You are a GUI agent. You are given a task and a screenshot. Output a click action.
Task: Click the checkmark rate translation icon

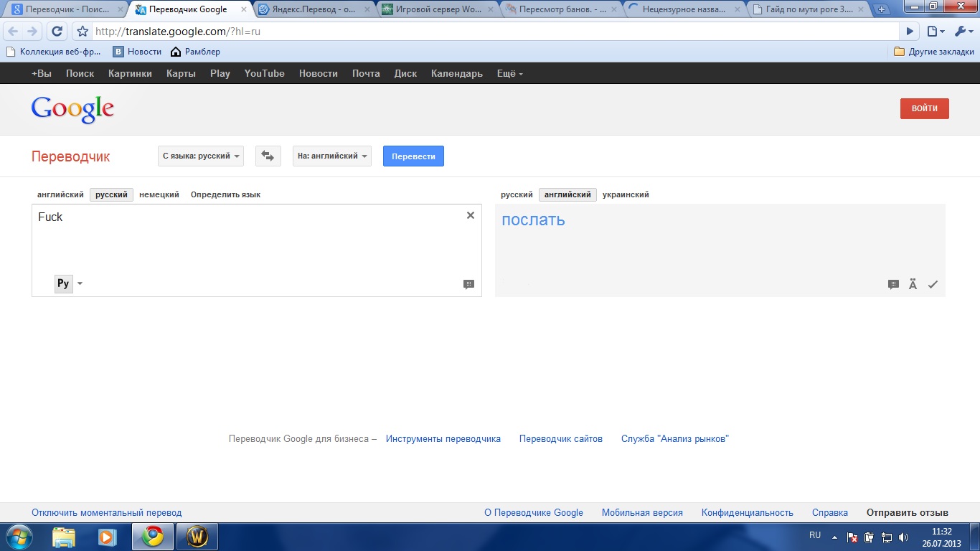point(933,285)
